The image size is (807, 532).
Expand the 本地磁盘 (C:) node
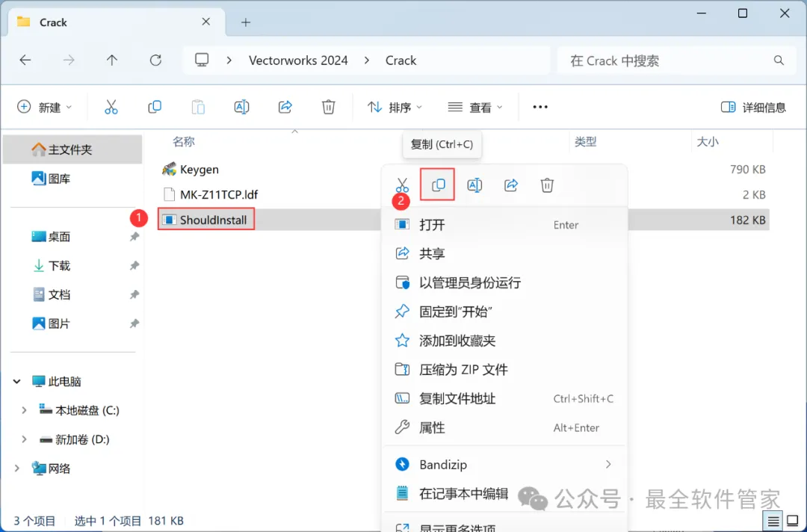tap(24, 410)
